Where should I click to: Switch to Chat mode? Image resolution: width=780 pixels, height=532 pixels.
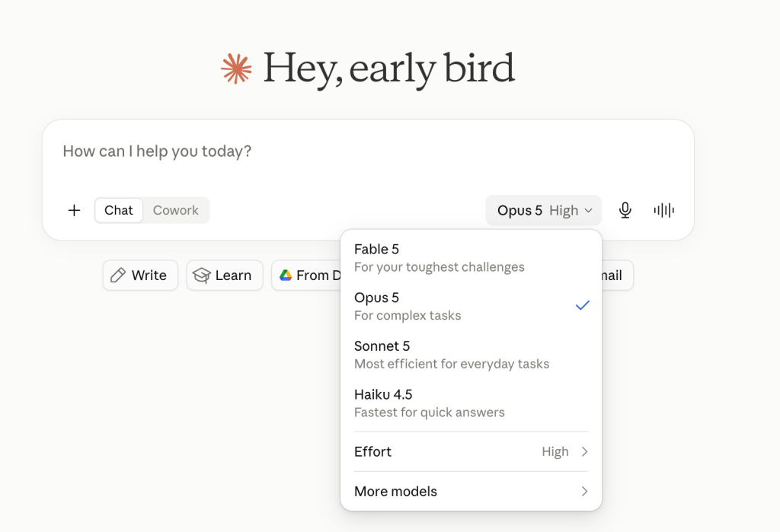(118, 210)
